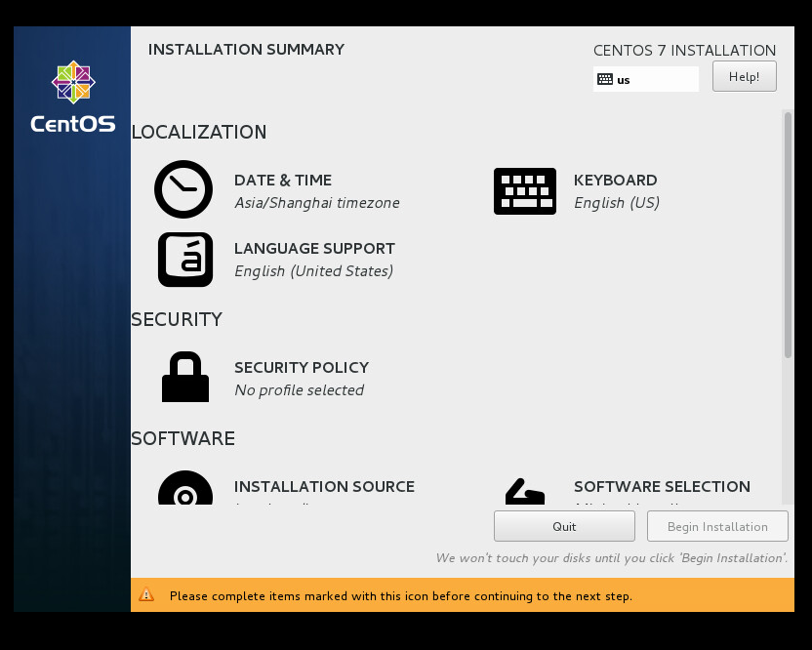812x650 pixels.
Task: Open the LANGUAGE SUPPORT setting
Action: click(x=314, y=249)
